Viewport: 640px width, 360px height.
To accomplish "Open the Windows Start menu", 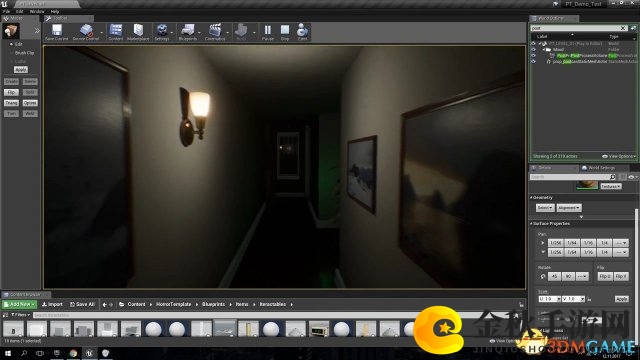I will click(x=7, y=353).
